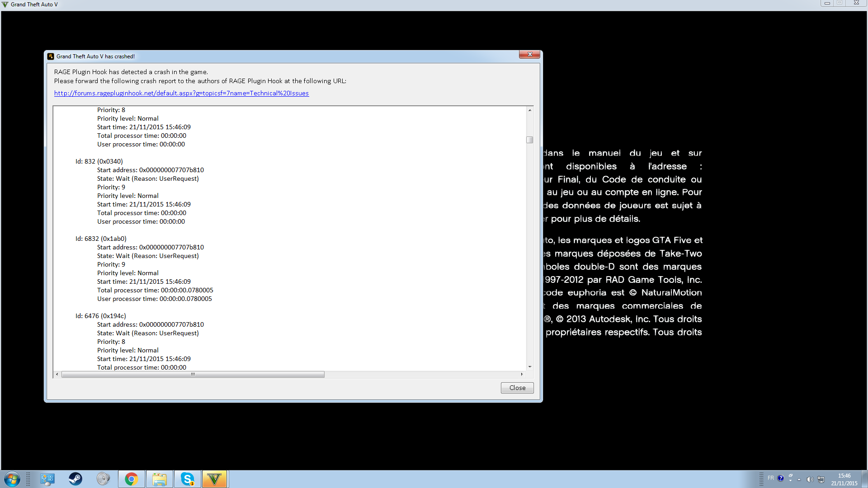Viewport: 868px width, 488px height.
Task: Launch Steam from the taskbar
Action: point(75,479)
